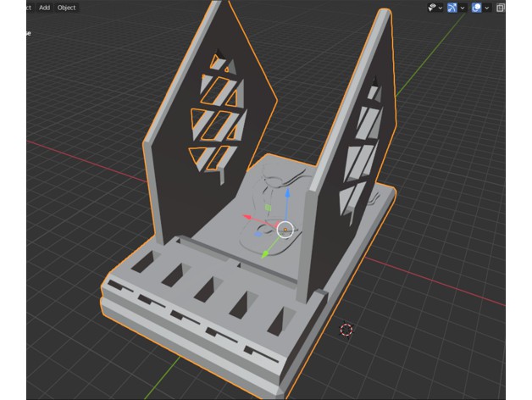The image size is (532, 400).
Task: Toggle X-ray mode icon
Action: coord(501,8)
